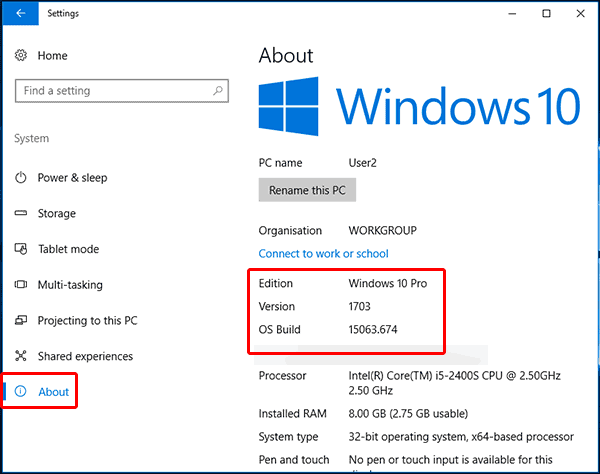Select the Projecting to this PC icon

click(21, 320)
